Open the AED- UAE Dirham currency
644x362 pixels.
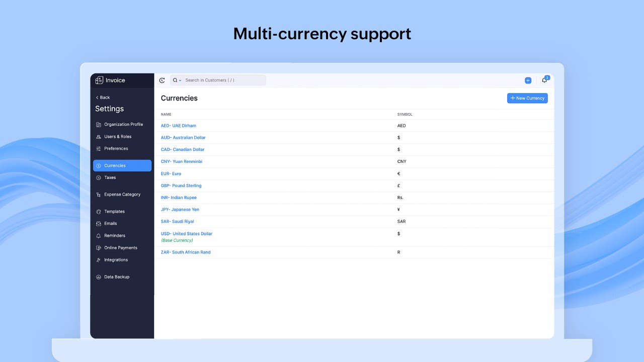click(x=179, y=126)
